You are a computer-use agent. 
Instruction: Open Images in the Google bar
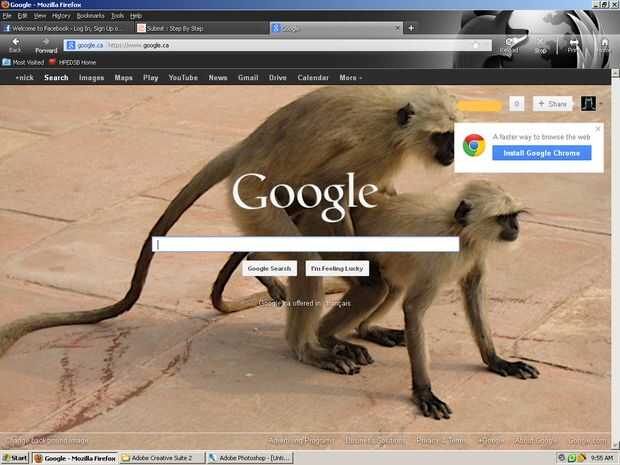coord(91,78)
